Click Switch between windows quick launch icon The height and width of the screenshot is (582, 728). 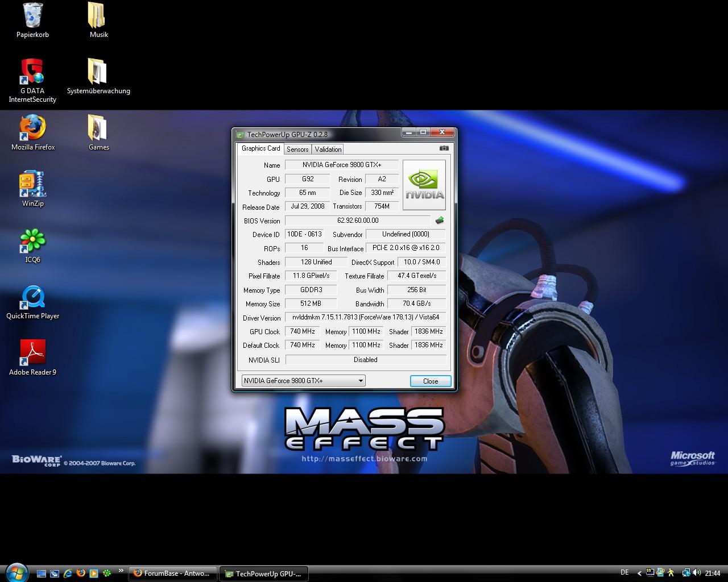[x=55, y=573]
